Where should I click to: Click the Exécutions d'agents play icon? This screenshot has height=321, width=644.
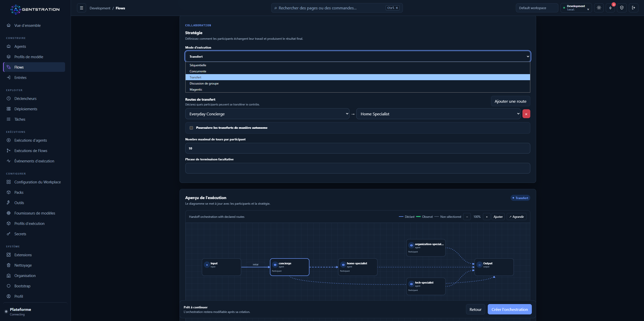tap(9, 140)
